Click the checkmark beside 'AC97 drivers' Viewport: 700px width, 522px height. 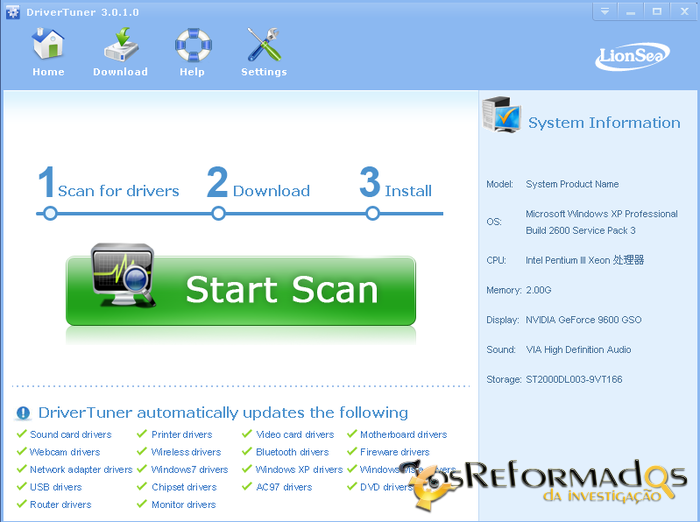click(x=247, y=486)
